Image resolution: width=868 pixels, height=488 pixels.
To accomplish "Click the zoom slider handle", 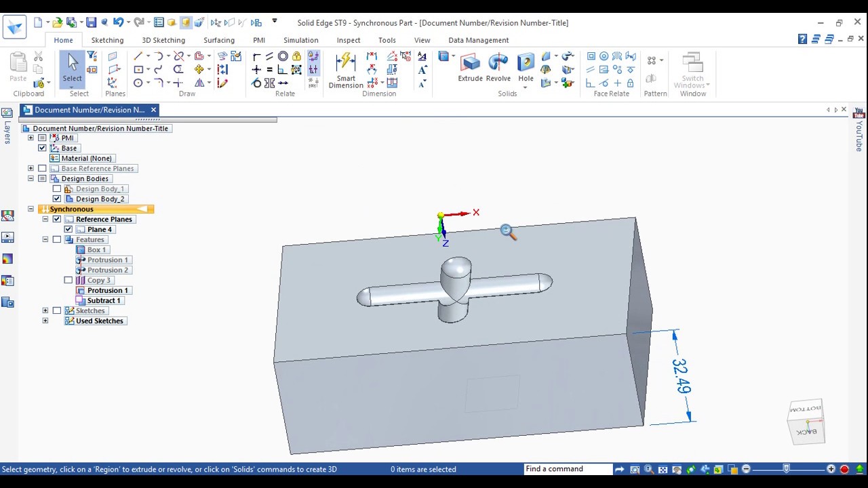I will [x=787, y=468].
